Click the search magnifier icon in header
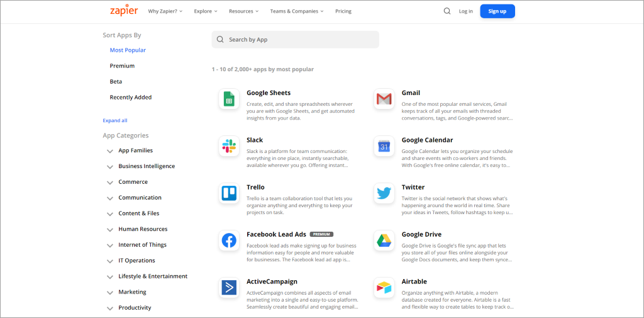 tap(447, 11)
